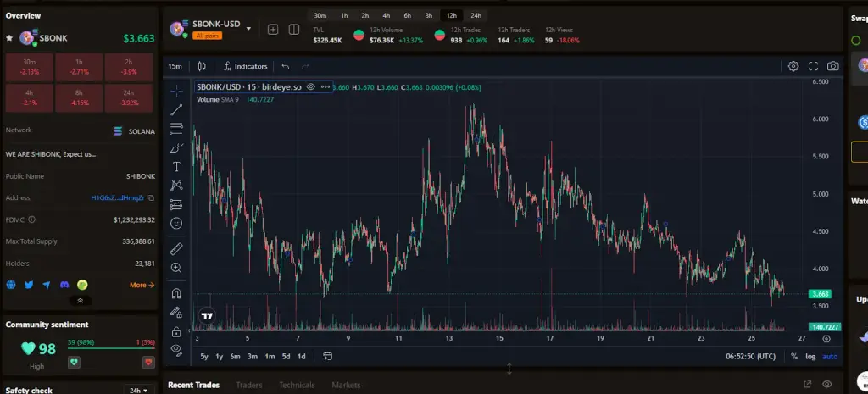
Task: Open the emoji icons tool
Action: [176, 224]
